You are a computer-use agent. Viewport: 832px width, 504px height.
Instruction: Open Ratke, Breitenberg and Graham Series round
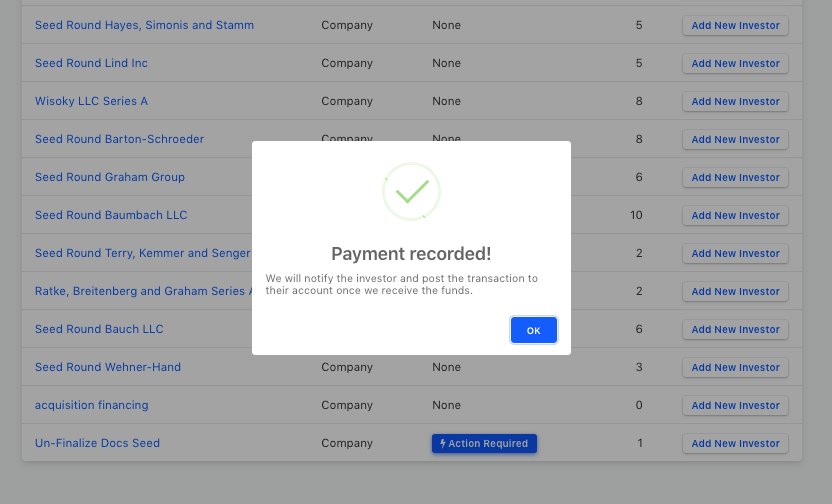[x=143, y=291]
